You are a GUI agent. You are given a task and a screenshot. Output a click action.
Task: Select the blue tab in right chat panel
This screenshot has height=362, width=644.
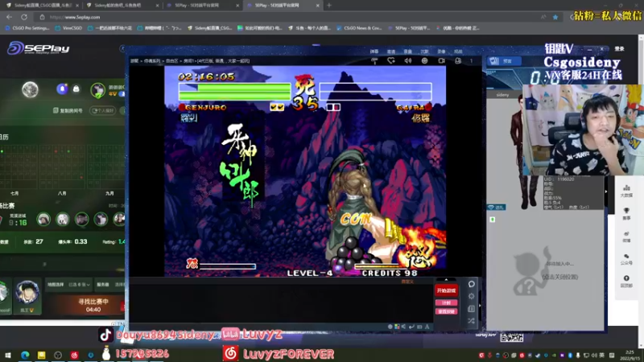(504, 61)
